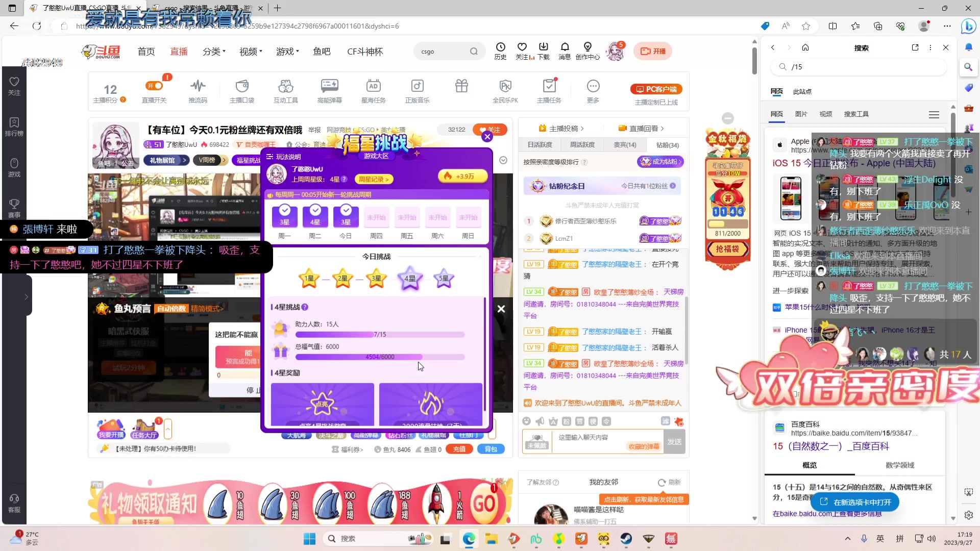980x551 pixels.
Task: Open 主播口袋 tool icon
Action: click(x=242, y=91)
